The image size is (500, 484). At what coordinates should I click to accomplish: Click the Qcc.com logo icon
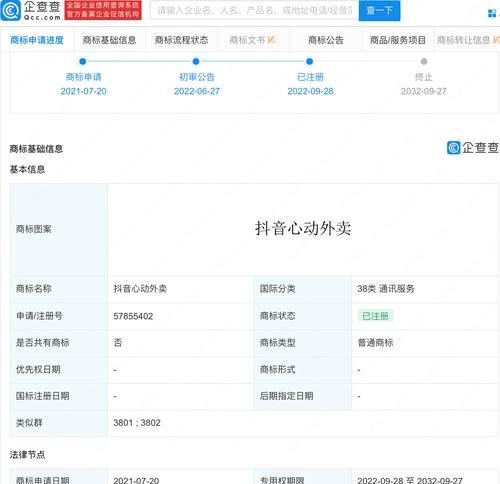[x=11, y=10]
